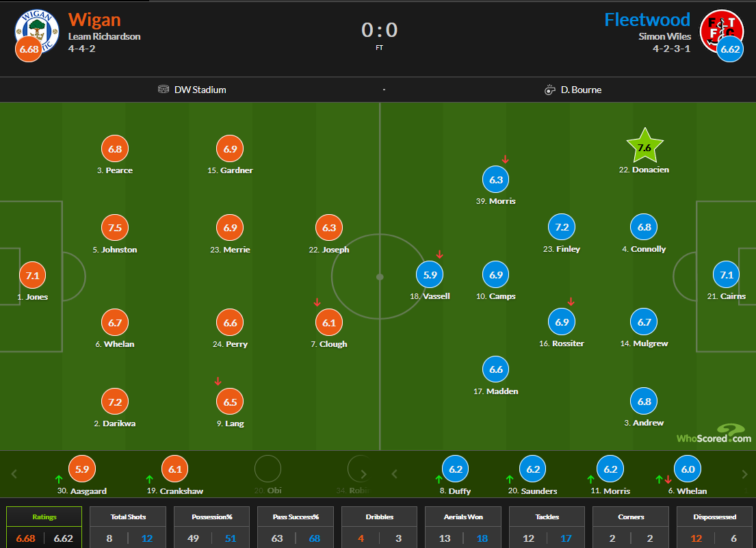The image size is (756, 548).
Task: Click the referee whistle icon
Action: [x=550, y=90]
